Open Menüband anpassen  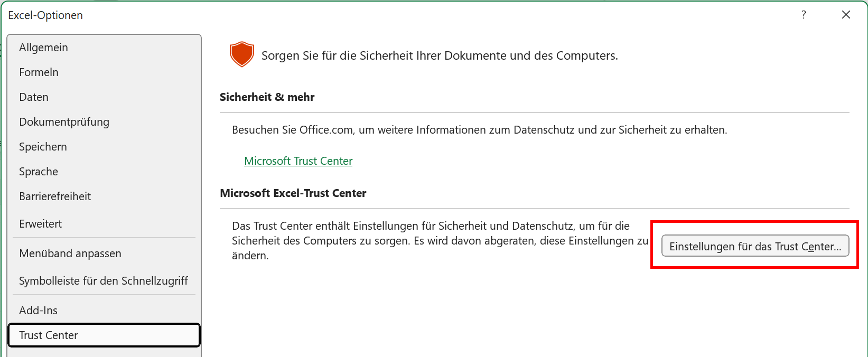click(x=70, y=253)
